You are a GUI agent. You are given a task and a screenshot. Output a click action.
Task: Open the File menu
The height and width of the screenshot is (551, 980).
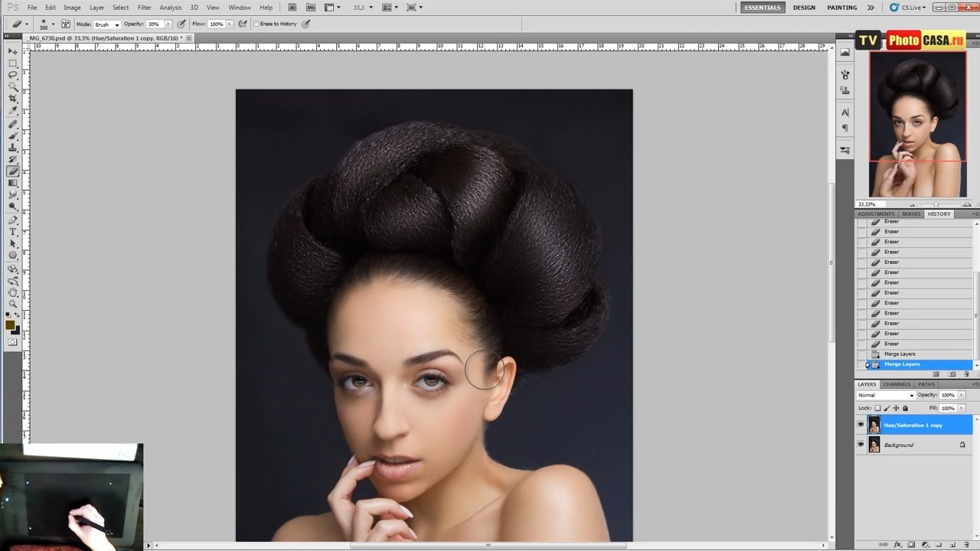point(32,8)
